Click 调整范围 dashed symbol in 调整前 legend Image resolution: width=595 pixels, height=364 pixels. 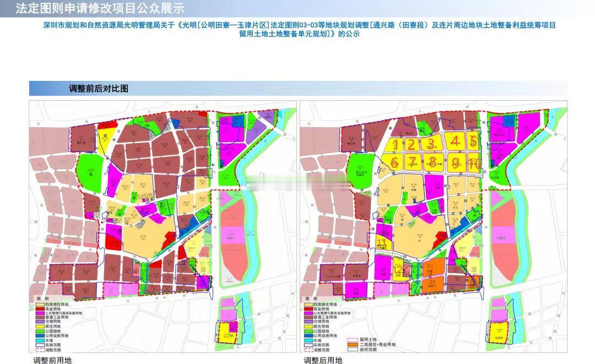[40, 350]
